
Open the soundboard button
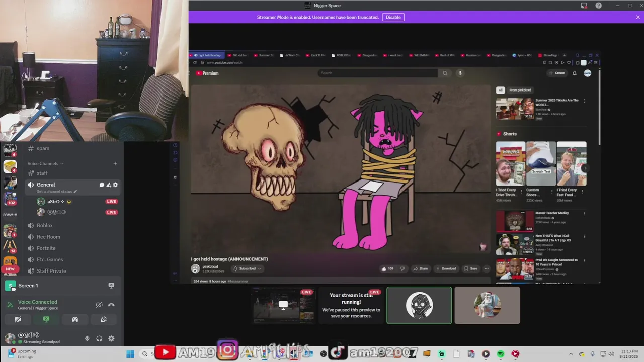tap(104, 319)
